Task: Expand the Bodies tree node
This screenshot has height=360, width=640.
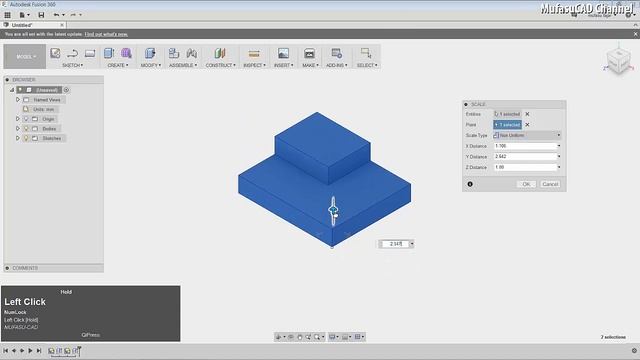Action: pos(18,129)
